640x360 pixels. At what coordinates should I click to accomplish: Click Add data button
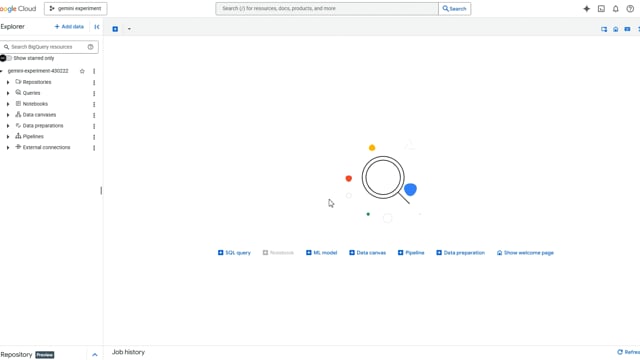pyautogui.click(x=69, y=27)
